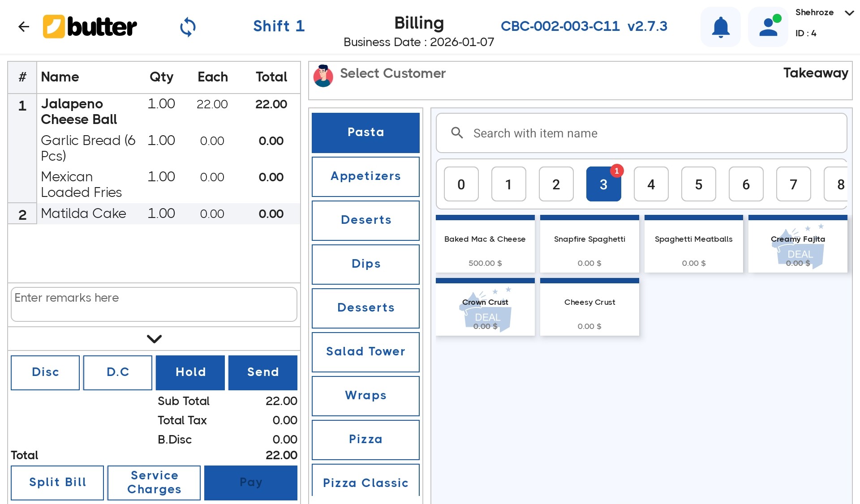860x504 pixels.
Task: Go back using the arrow icon
Action: (x=24, y=27)
